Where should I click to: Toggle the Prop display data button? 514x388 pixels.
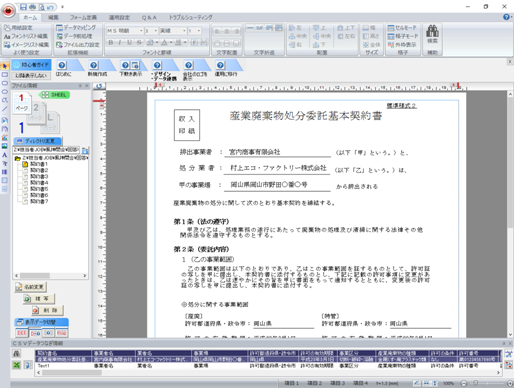coord(61,333)
